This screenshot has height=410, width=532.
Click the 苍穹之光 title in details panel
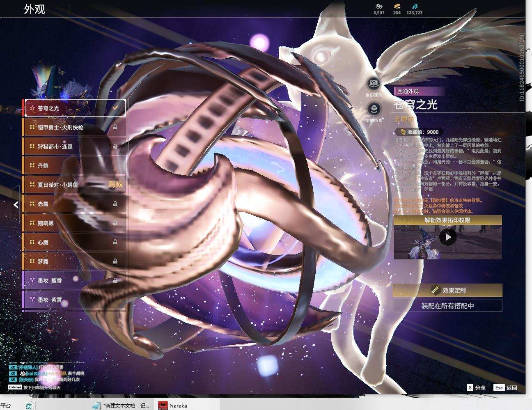[x=416, y=105]
